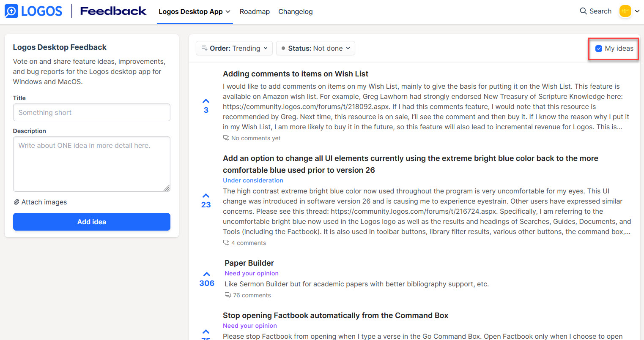Go to the Changelog tab

click(296, 12)
